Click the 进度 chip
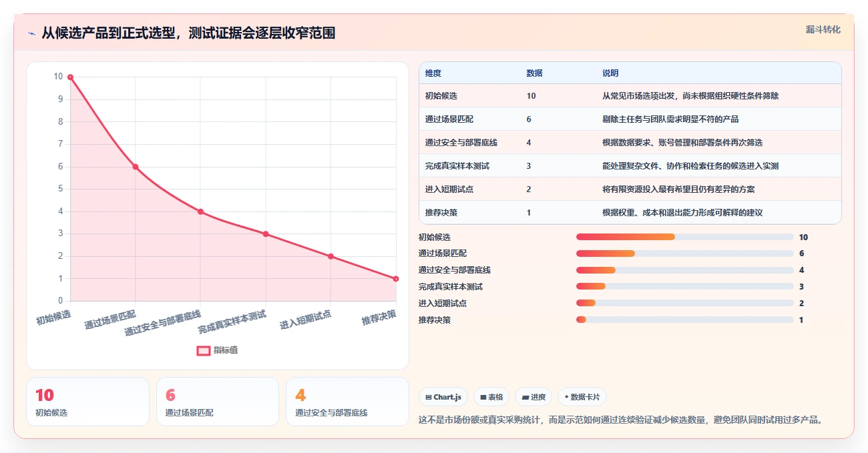 tap(533, 397)
